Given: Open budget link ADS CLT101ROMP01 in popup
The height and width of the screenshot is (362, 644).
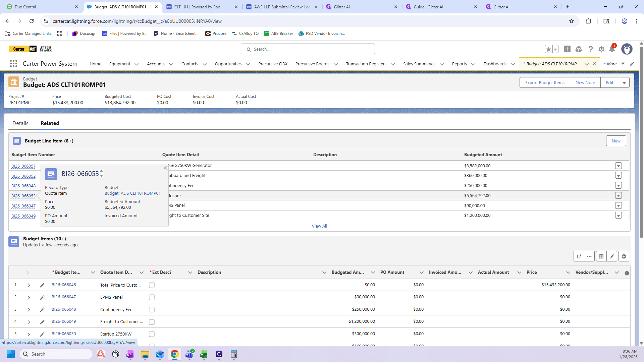Looking at the screenshot, I should click(x=132, y=193).
